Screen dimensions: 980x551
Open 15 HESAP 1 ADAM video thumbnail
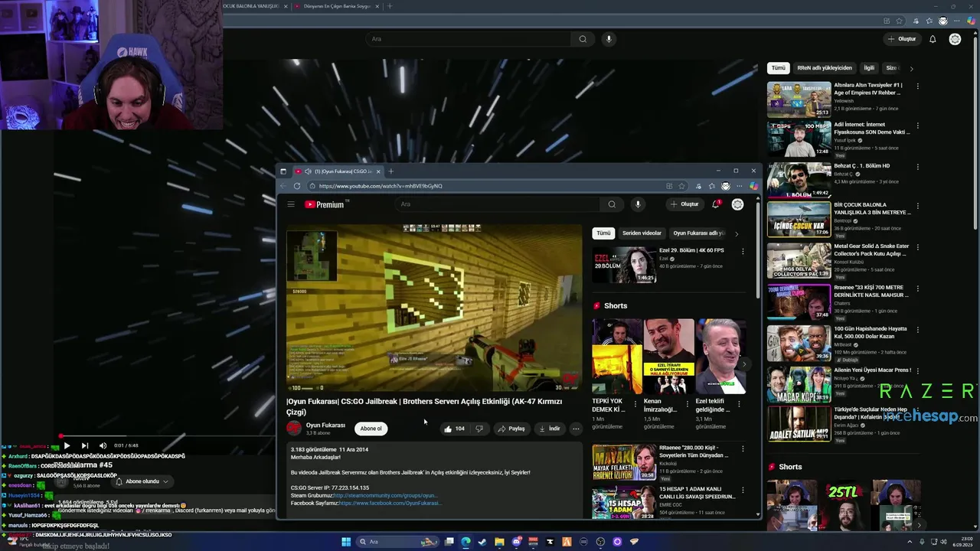[624, 502]
